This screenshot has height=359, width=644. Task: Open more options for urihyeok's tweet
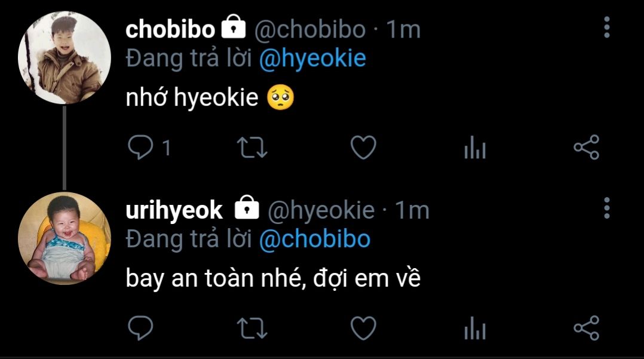[x=607, y=207]
